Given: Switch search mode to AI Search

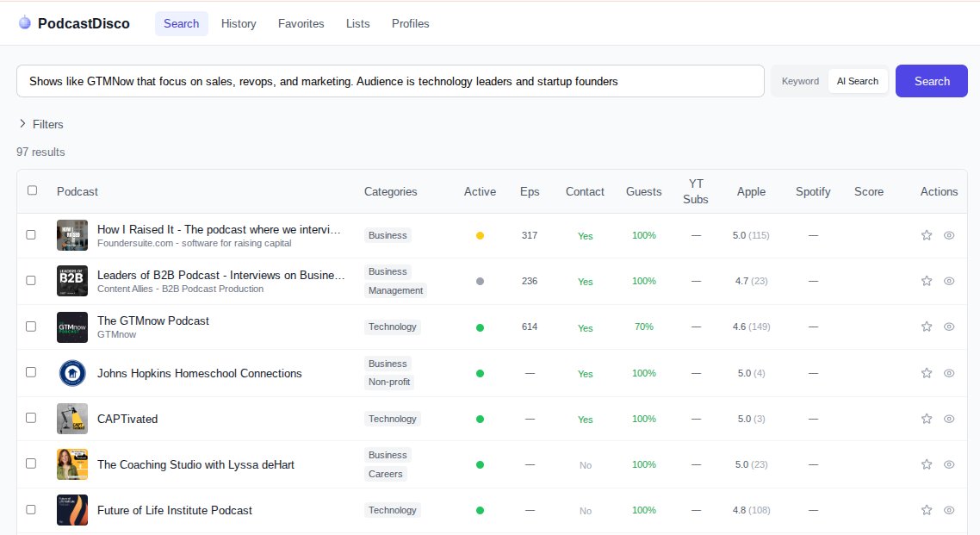Looking at the screenshot, I should click(858, 81).
